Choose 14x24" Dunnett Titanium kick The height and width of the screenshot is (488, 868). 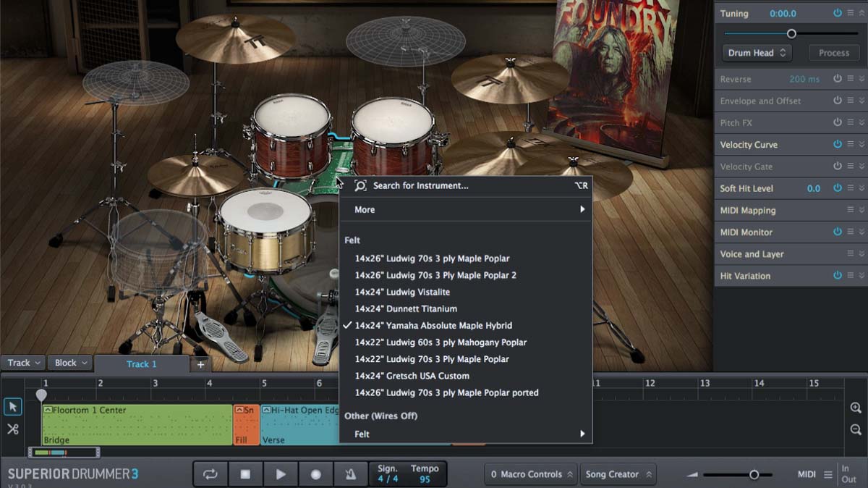coord(466,308)
